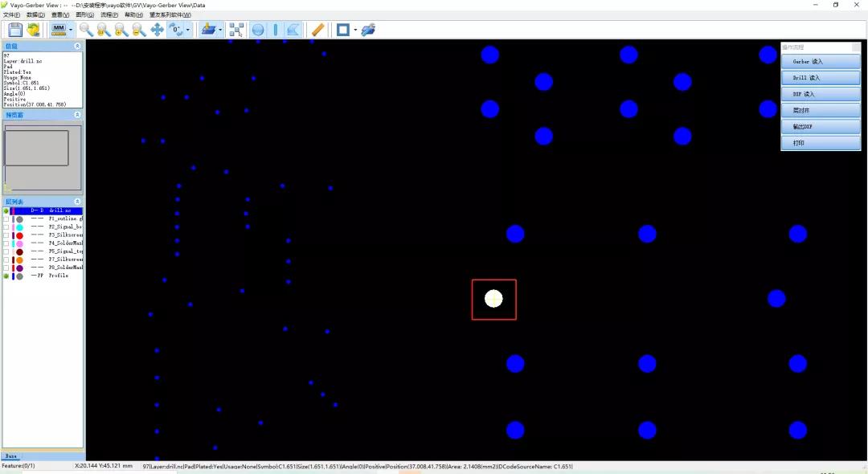This screenshot has height=474, width=868.
Task: Click the red P3_Silkscreen color swatch
Action: coord(19,235)
